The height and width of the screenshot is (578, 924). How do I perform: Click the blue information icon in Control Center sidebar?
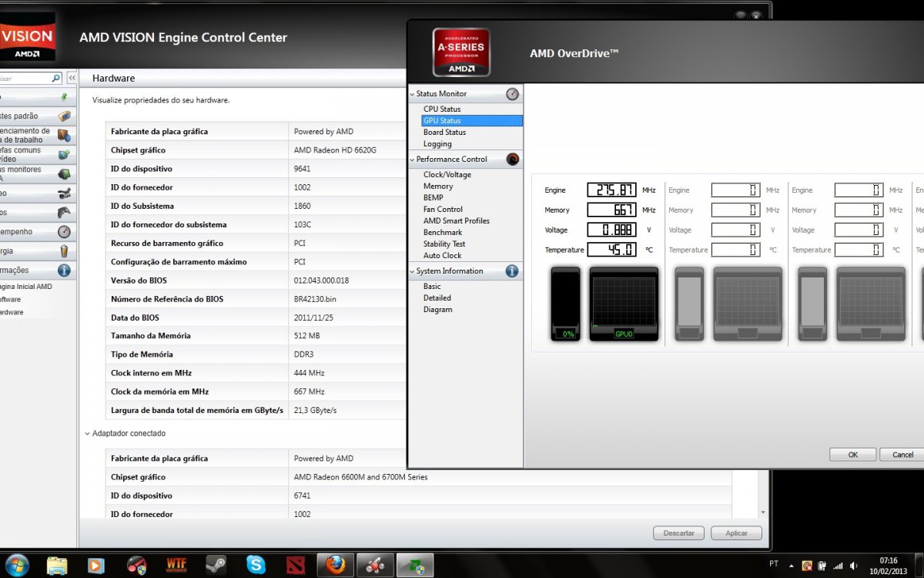pos(64,271)
